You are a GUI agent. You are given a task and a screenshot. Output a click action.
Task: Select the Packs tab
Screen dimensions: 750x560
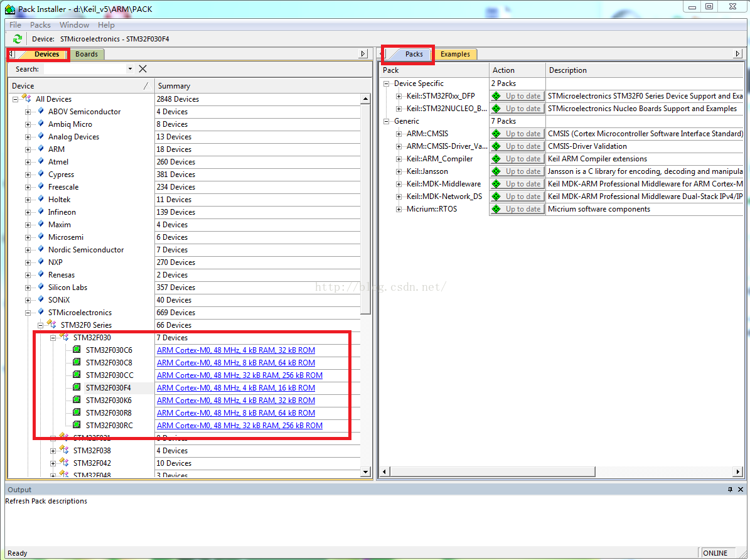point(414,54)
